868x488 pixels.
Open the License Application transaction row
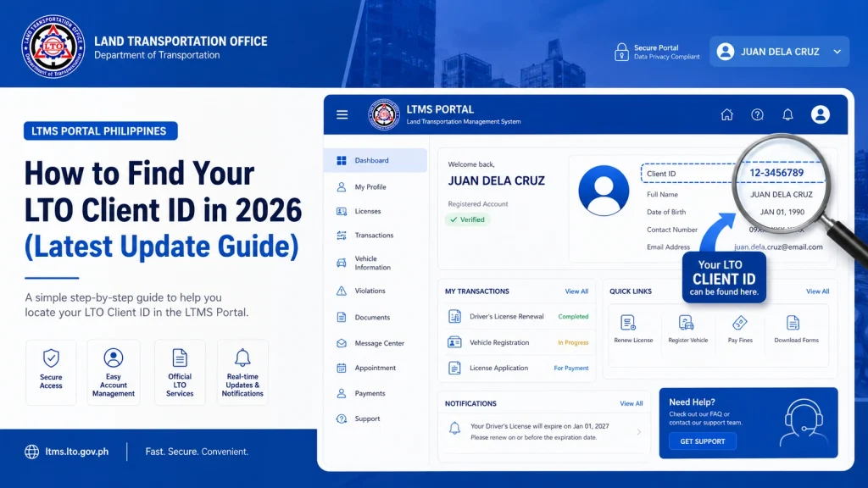pyautogui.click(x=518, y=368)
